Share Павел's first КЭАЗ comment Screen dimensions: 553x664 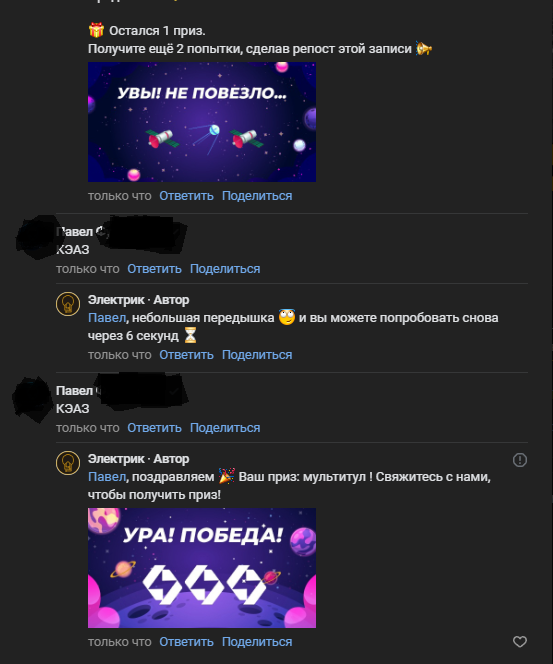pyautogui.click(x=225, y=269)
